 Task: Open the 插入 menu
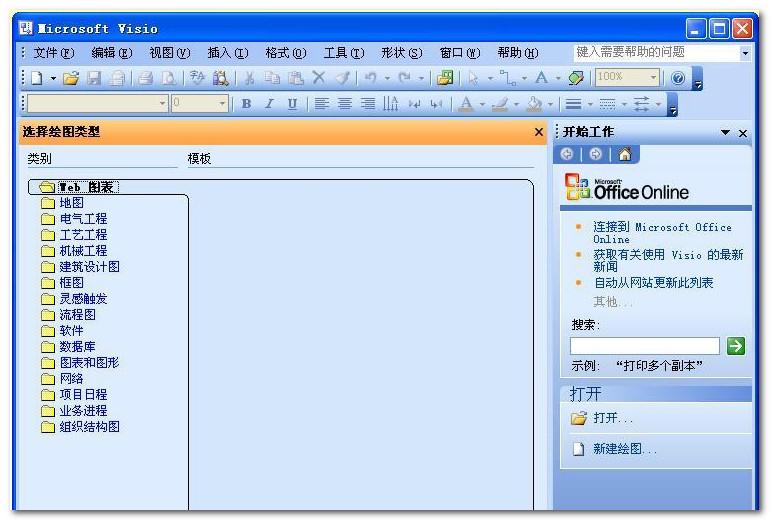coord(227,53)
